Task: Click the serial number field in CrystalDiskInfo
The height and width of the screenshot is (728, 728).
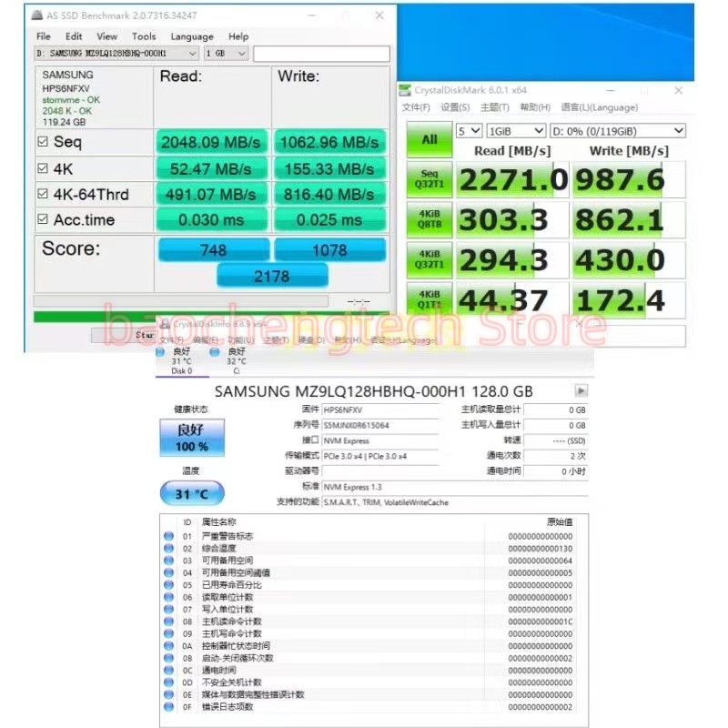Action: click(380, 425)
